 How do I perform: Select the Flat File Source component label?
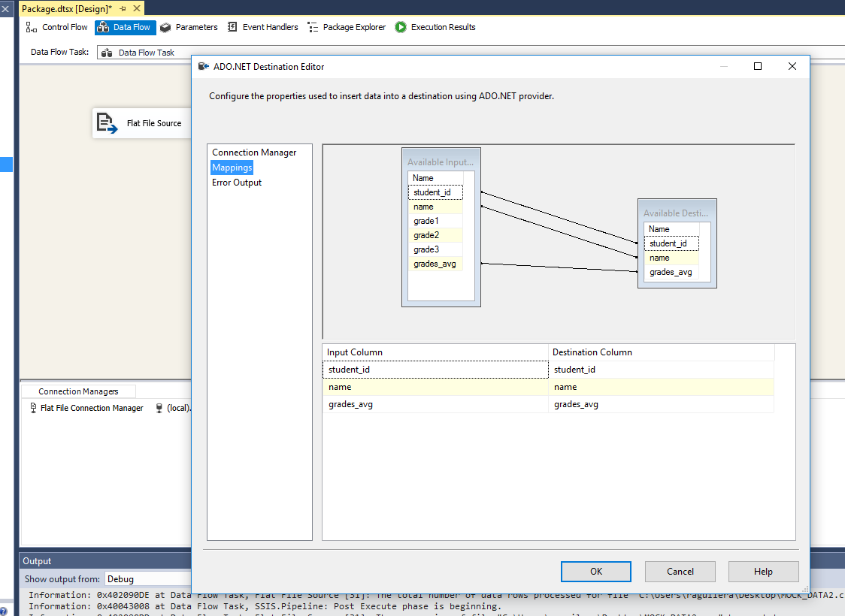pyautogui.click(x=154, y=123)
